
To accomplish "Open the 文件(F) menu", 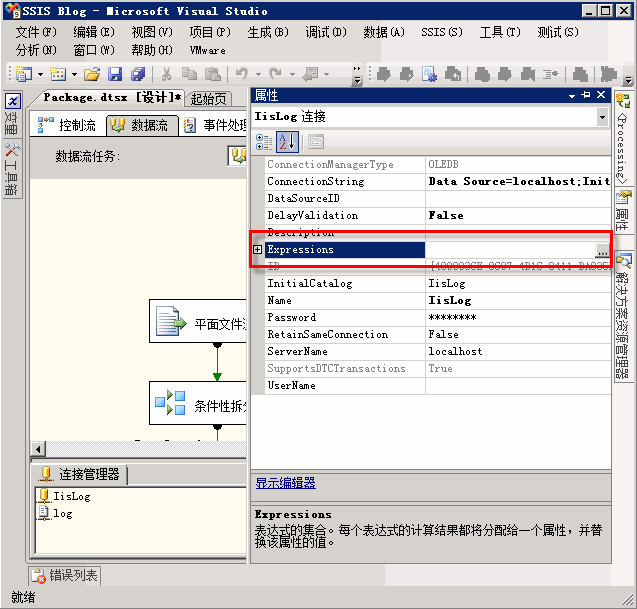I will point(36,32).
